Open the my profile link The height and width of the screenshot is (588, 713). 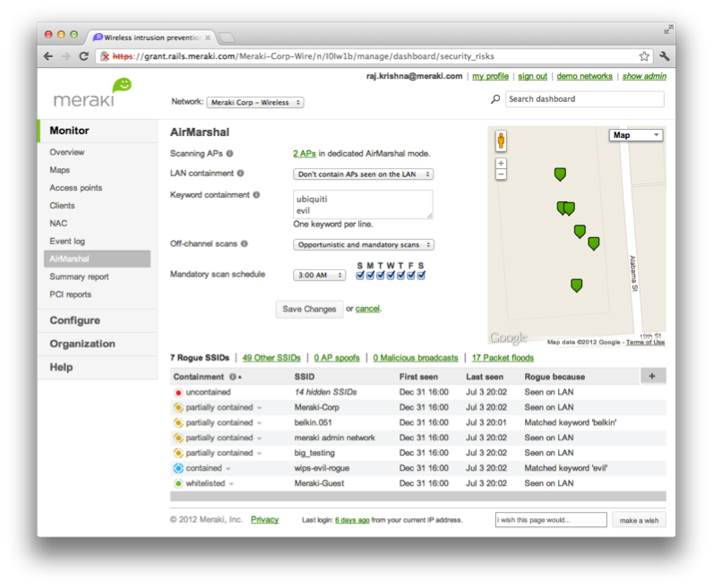coord(490,76)
